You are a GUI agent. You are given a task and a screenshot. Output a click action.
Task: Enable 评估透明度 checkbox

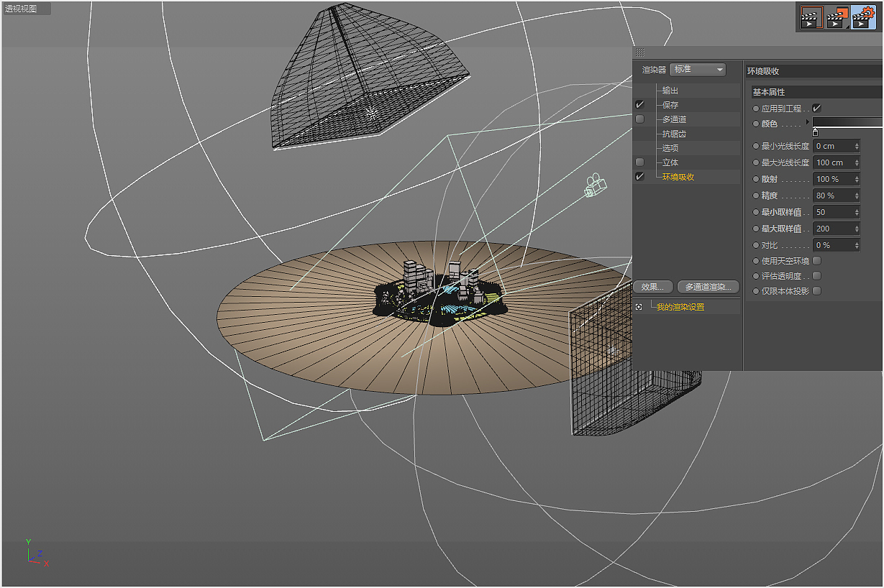816,276
